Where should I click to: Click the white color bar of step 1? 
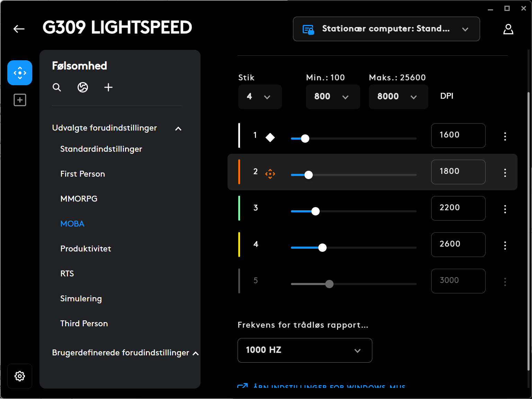(x=239, y=135)
